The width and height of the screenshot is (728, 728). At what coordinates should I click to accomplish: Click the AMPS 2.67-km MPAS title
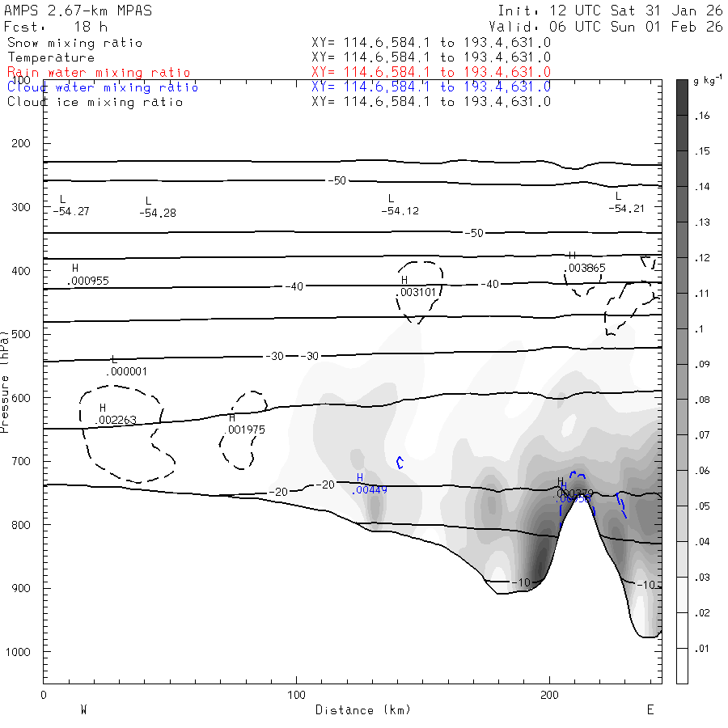(x=78, y=11)
